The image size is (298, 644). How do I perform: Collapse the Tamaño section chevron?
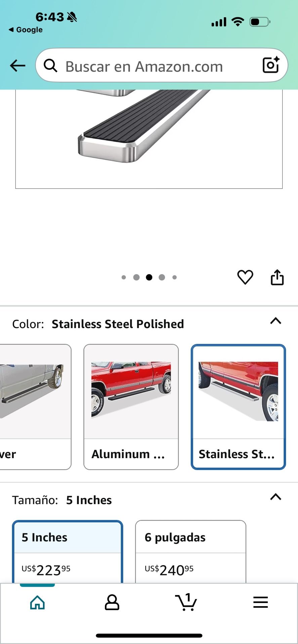click(275, 497)
